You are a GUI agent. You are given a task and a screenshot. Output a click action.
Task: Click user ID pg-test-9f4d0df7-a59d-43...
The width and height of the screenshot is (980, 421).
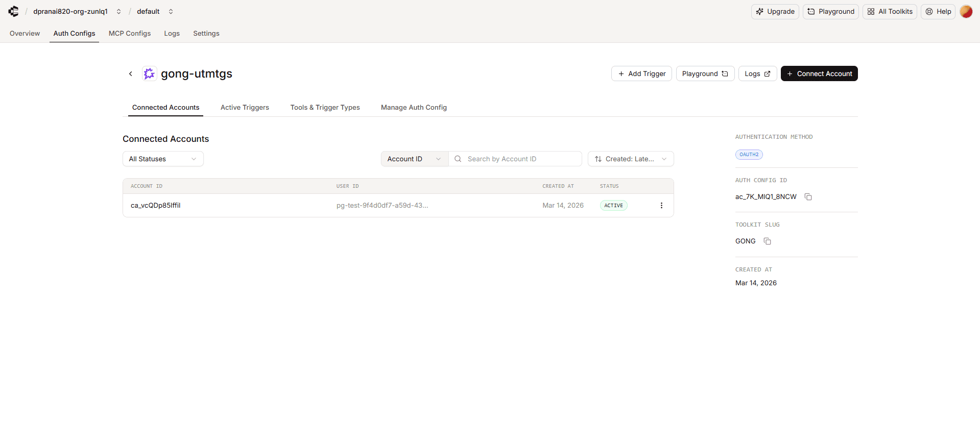(382, 206)
